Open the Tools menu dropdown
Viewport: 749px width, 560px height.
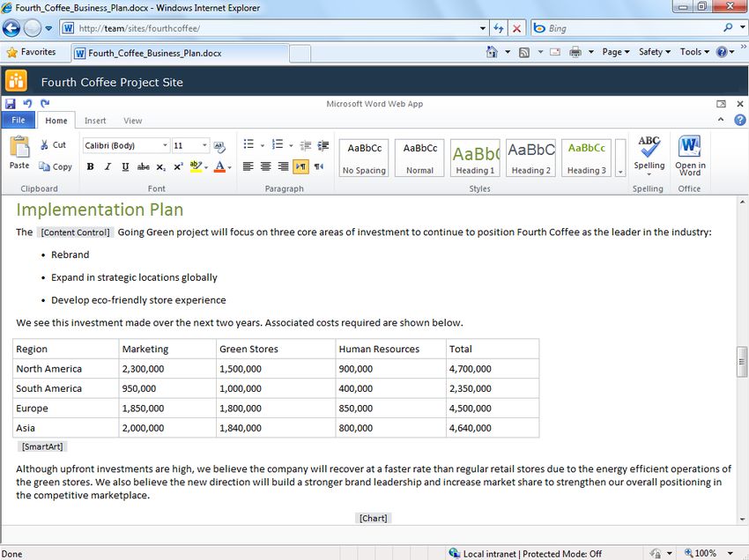(x=694, y=52)
